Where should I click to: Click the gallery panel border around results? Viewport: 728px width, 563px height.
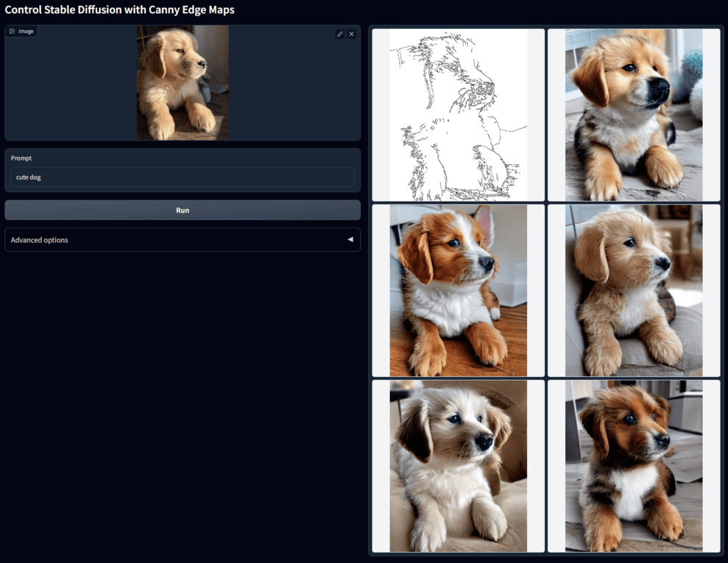(x=370, y=294)
